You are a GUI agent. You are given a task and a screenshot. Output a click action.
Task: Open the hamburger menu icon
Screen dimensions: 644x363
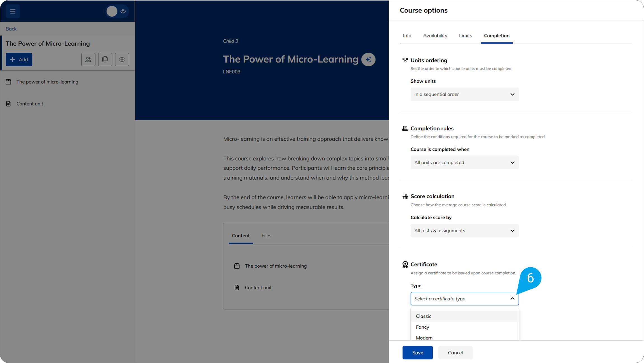(13, 11)
